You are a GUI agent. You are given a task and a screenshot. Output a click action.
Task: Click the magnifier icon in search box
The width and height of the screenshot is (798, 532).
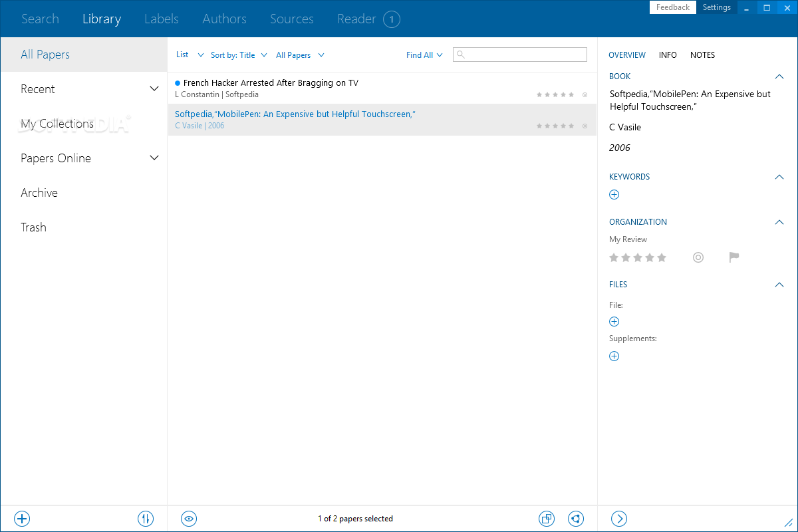pos(461,55)
